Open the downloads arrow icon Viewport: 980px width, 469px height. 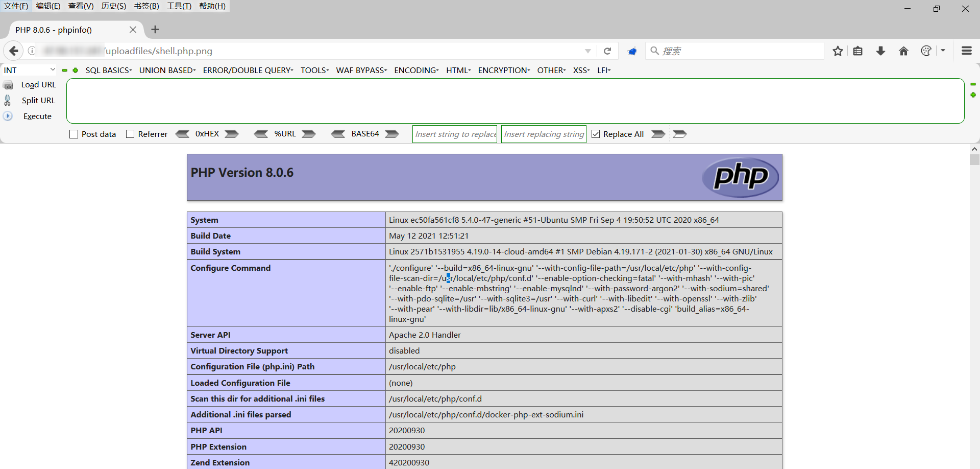(880, 51)
